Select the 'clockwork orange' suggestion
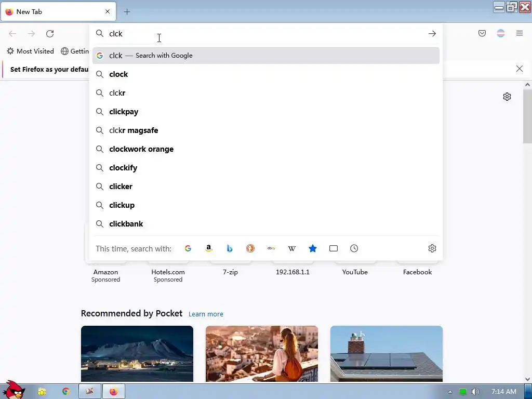Screen dimensions: 532x399 click(266, 149)
